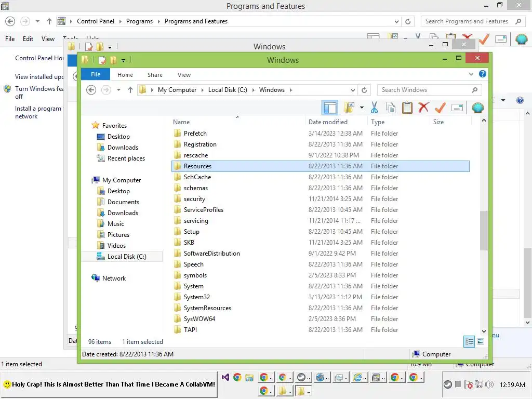Click Turn Windows features on or off link

tap(39, 92)
